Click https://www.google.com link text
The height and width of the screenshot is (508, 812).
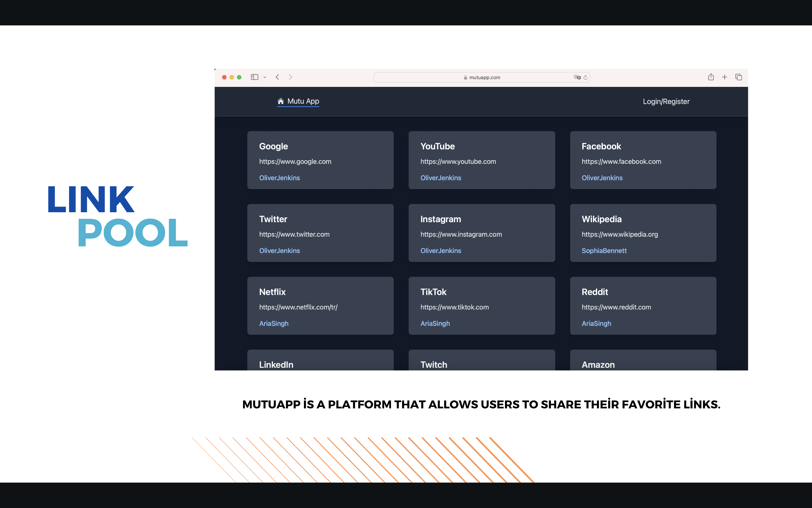(x=295, y=162)
